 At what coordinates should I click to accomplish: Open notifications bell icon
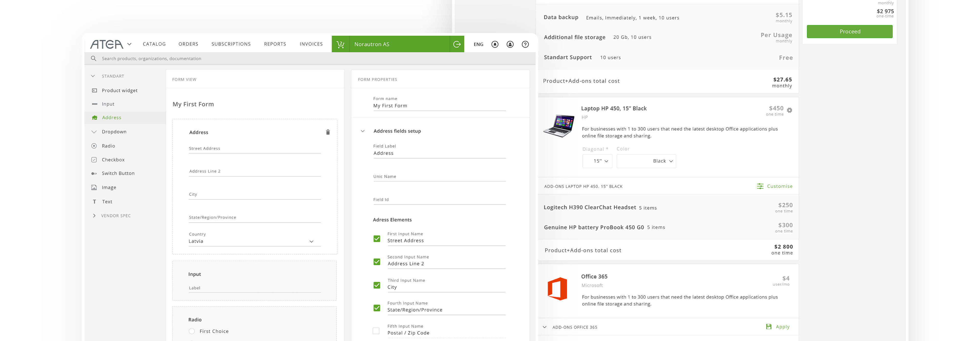(495, 44)
